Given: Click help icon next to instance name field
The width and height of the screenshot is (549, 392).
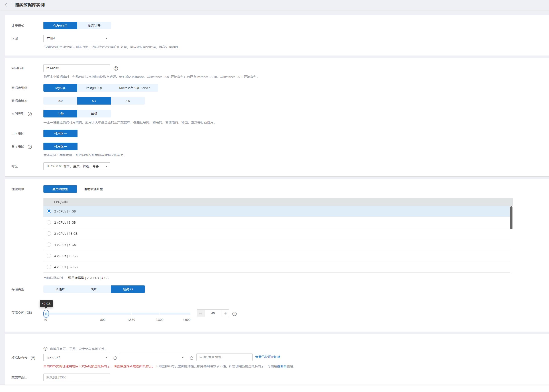Looking at the screenshot, I should point(116,68).
